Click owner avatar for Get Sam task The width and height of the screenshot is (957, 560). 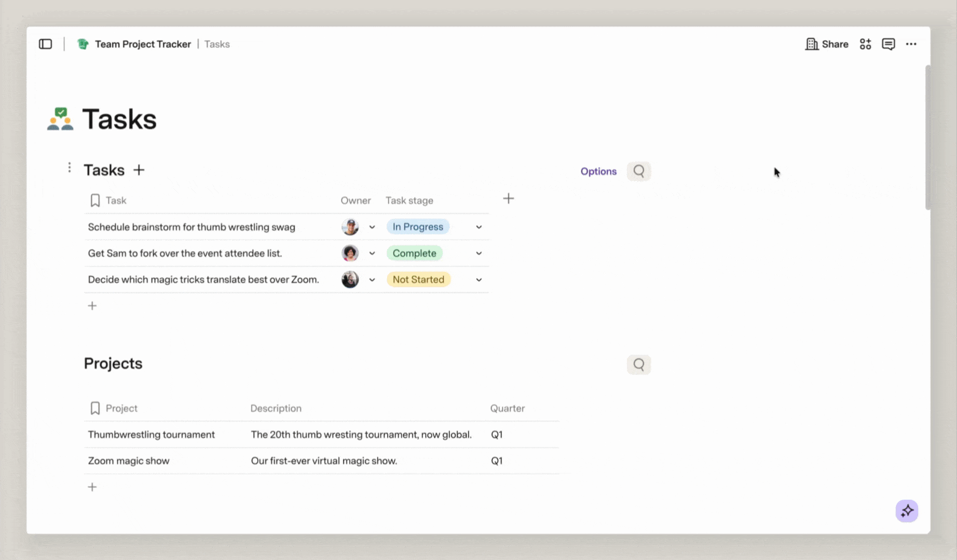coord(350,253)
